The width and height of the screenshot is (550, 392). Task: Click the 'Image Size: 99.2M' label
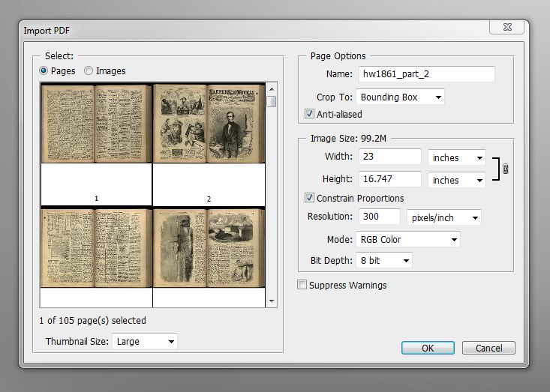click(x=348, y=139)
